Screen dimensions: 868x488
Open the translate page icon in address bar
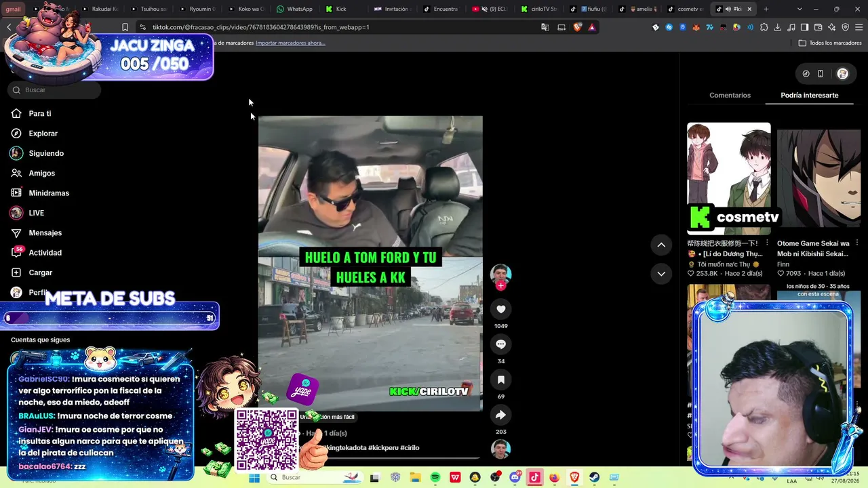click(545, 27)
